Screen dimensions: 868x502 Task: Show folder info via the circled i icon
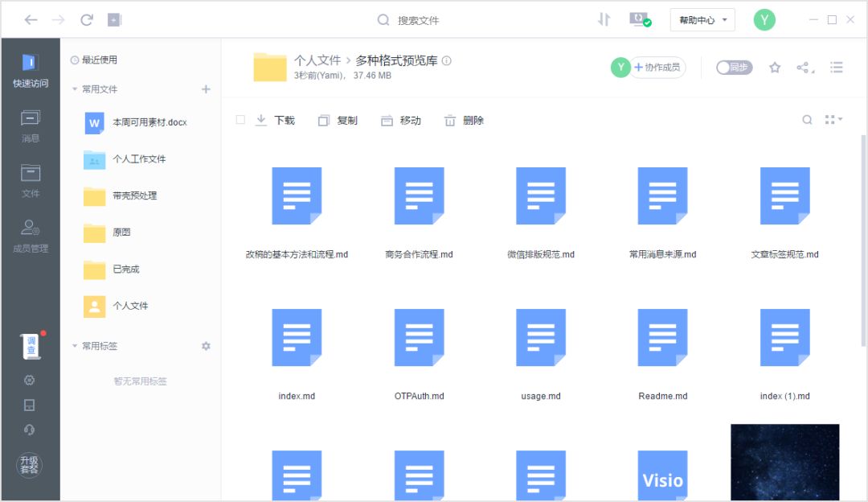[447, 60]
